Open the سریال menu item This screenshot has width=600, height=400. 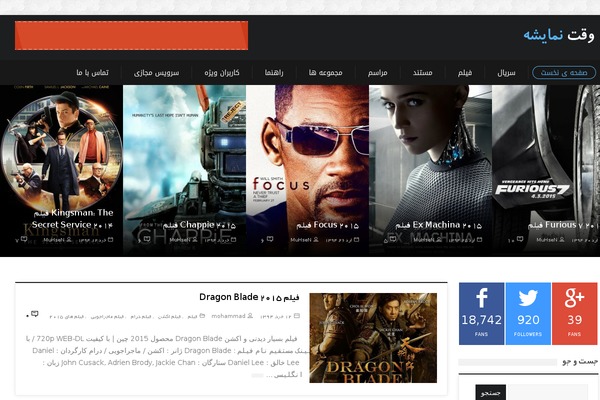point(506,73)
